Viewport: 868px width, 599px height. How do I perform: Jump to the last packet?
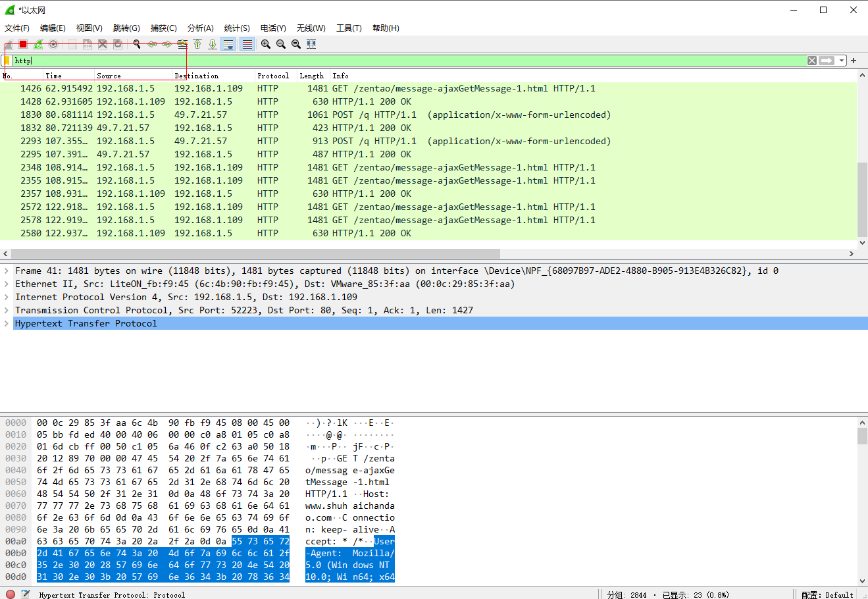point(212,43)
